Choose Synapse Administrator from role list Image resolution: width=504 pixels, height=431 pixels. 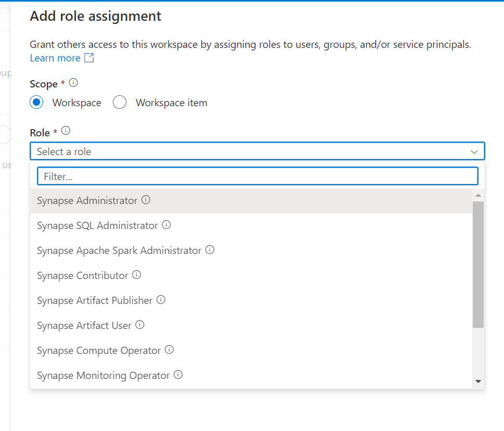[251, 201]
